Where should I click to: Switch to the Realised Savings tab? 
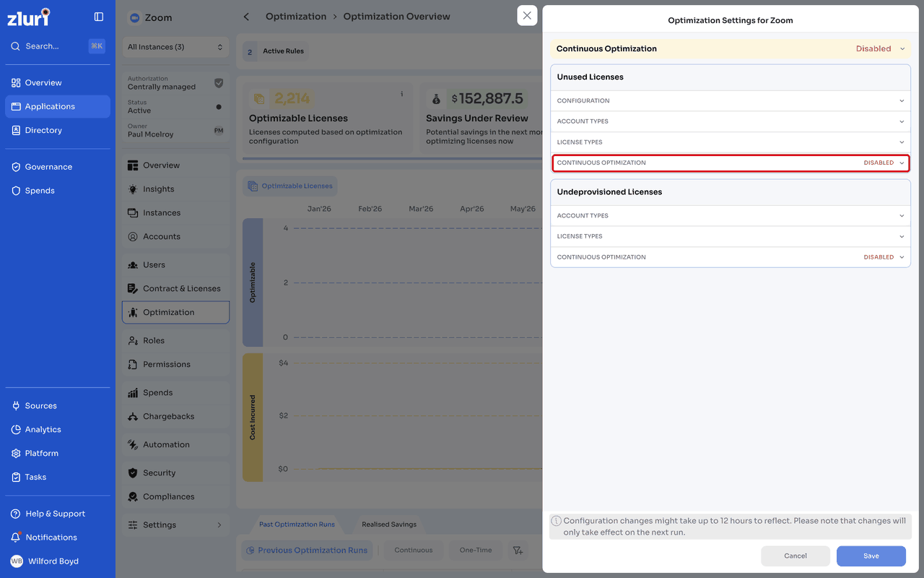point(389,525)
